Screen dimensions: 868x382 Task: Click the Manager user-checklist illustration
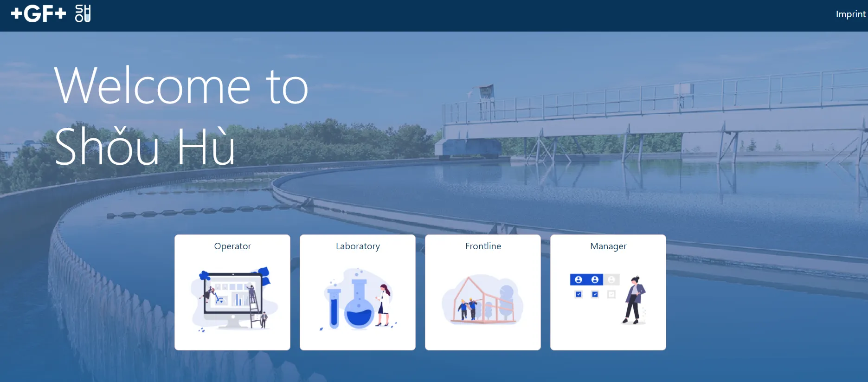pyautogui.click(x=608, y=299)
